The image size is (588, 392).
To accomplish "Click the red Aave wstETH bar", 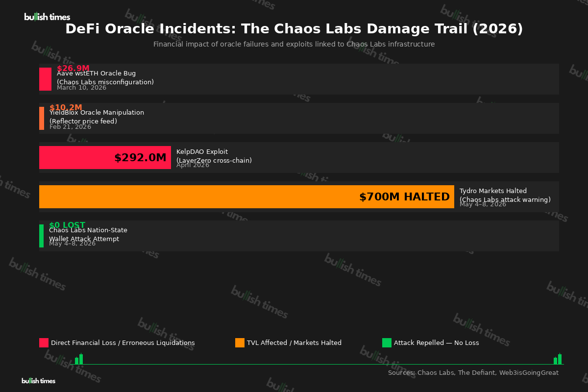I will [x=45, y=79].
